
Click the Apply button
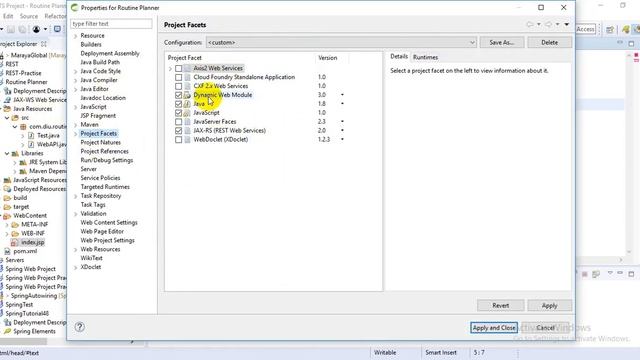pos(549,305)
